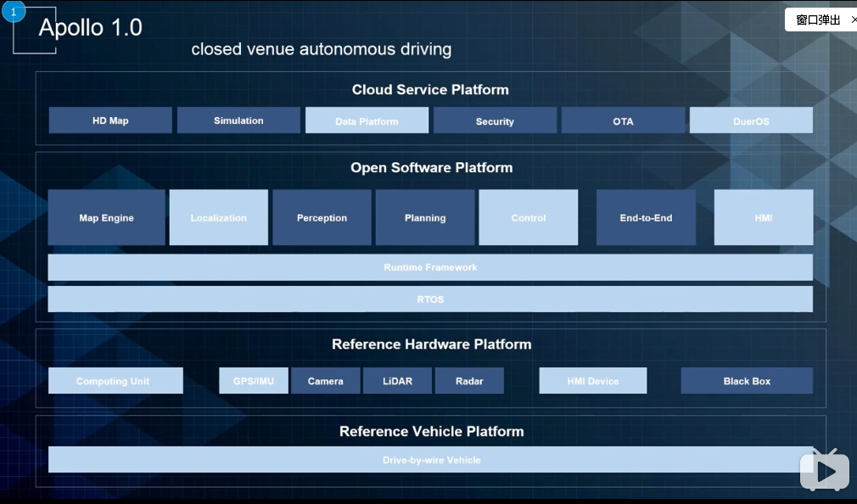Screen dimensions: 857x504
Task: Click the Camera box
Action: [x=326, y=380]
